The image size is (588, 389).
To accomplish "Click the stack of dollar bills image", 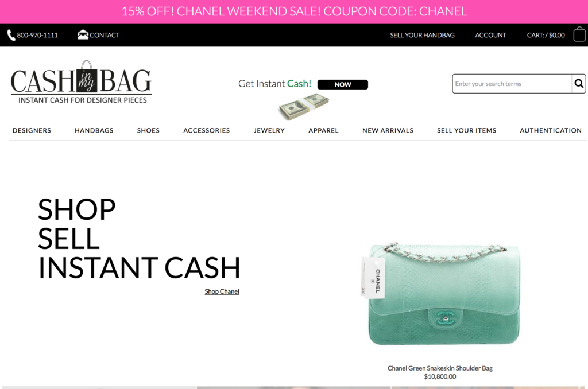I will coord(304,107).
